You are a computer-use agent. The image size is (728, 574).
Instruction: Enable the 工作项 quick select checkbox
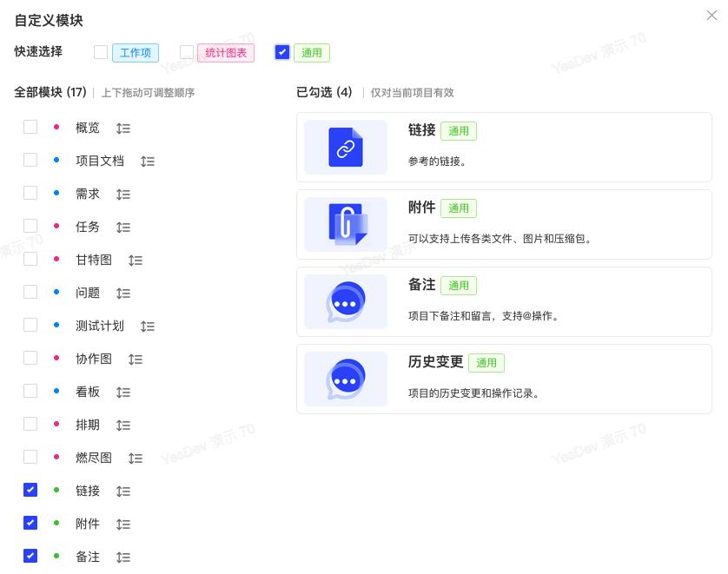click(101, 52)
